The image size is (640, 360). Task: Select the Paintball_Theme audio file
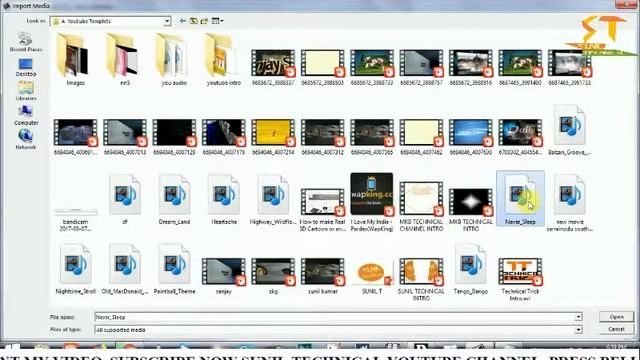coord(174,269)
